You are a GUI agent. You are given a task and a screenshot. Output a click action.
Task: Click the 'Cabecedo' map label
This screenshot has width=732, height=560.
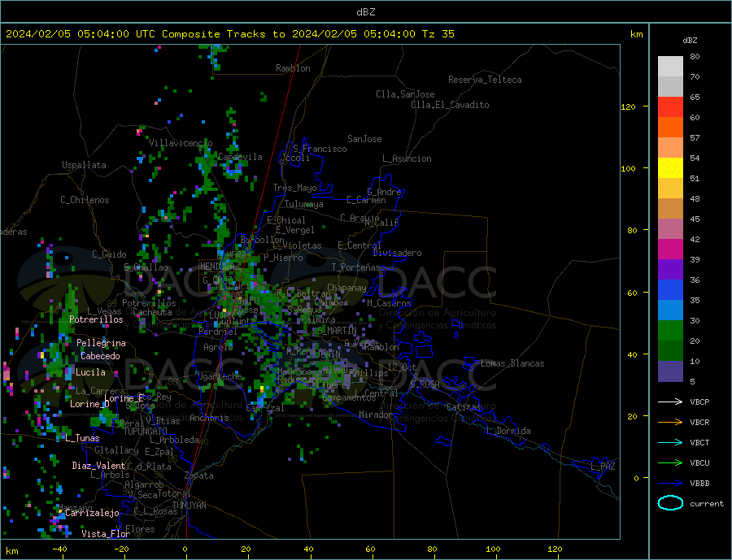[x=100, y=356]
